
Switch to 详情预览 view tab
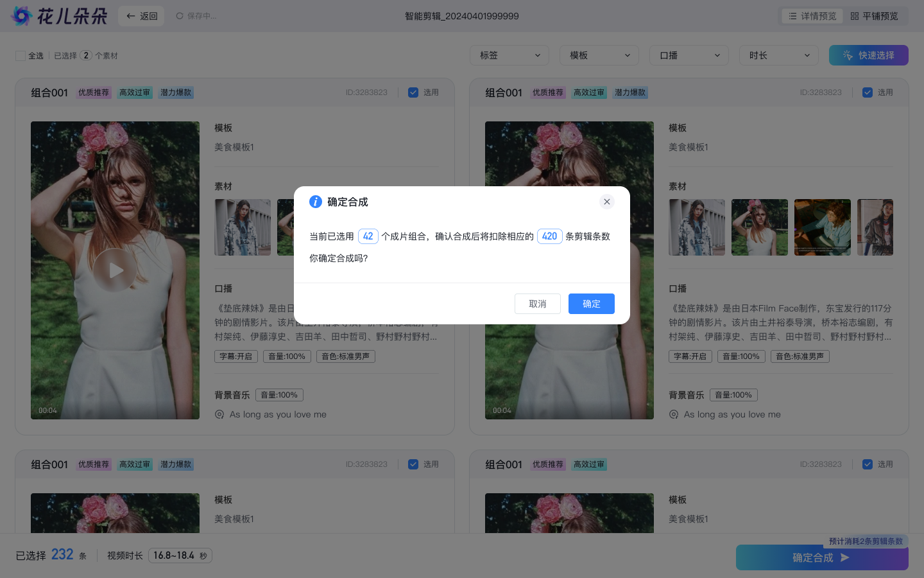tap(812, 16)
